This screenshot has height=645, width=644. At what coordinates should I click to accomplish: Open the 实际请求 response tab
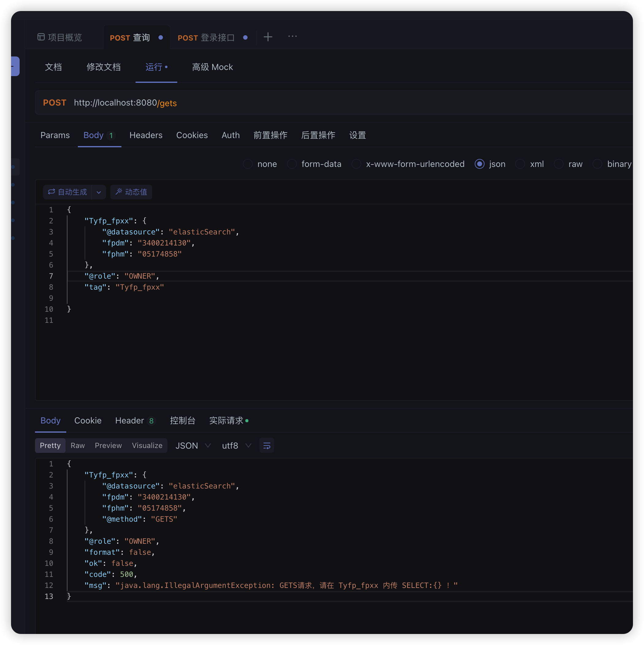click(x=226, y=421)
